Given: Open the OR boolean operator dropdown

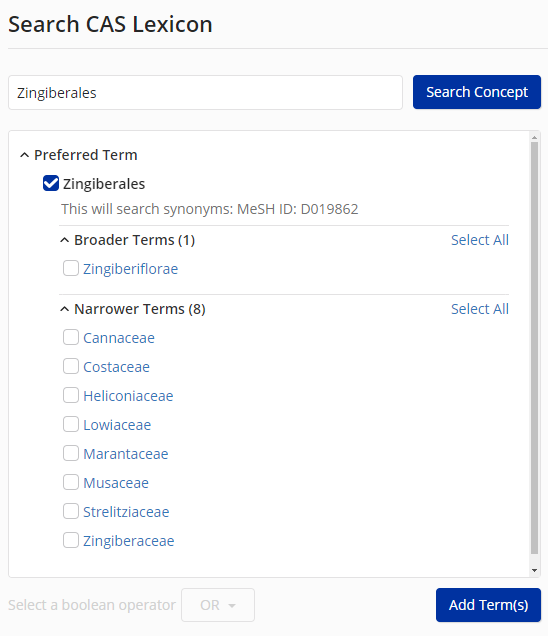Looking at the screenshot, I should tap(218, 605).
